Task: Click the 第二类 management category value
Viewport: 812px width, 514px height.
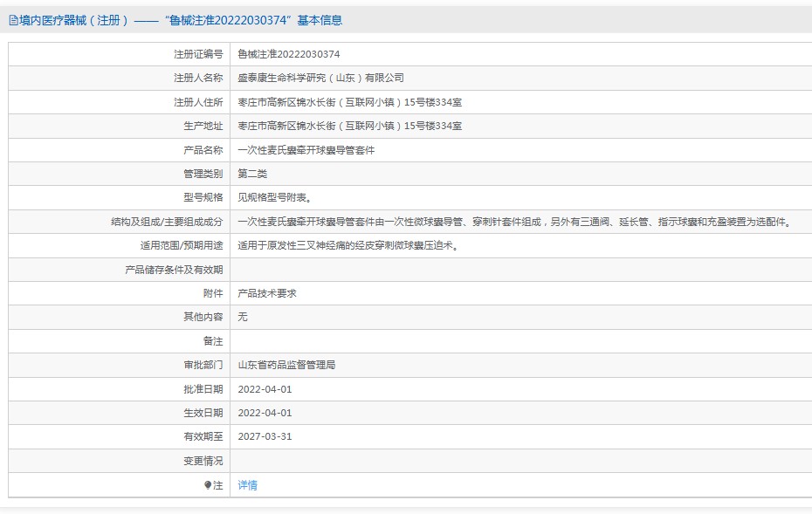Action: (252, 174)
